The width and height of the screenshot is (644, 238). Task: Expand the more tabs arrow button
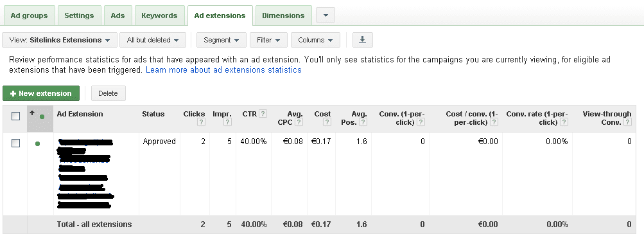tap(326, 15)
